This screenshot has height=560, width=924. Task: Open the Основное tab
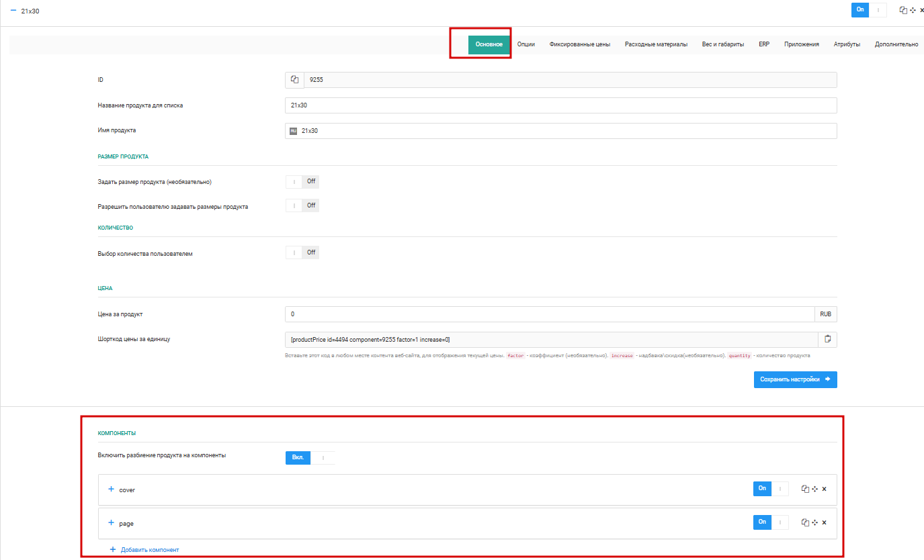click(x=489, y=44)
